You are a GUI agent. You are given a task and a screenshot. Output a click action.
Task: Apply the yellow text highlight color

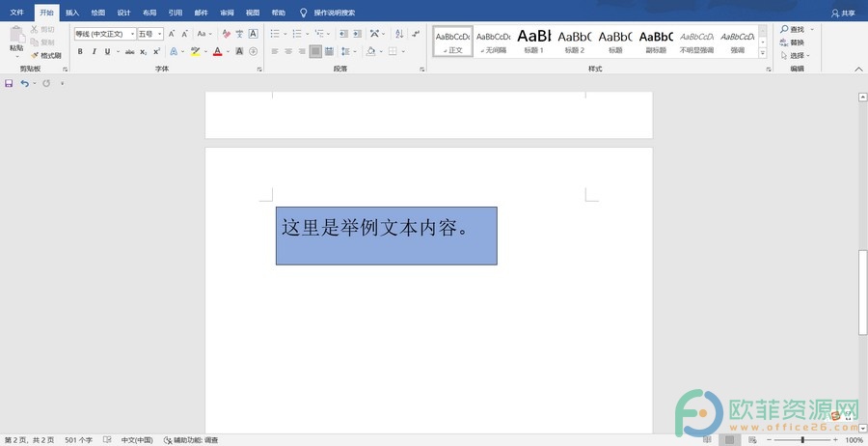tap(196, 51)
